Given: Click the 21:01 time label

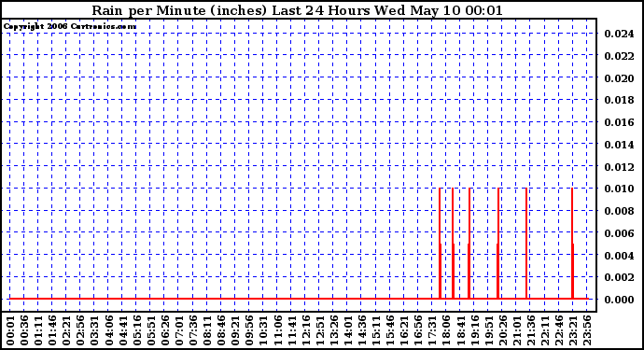Looking at the screenshot, I should [516, 330].
